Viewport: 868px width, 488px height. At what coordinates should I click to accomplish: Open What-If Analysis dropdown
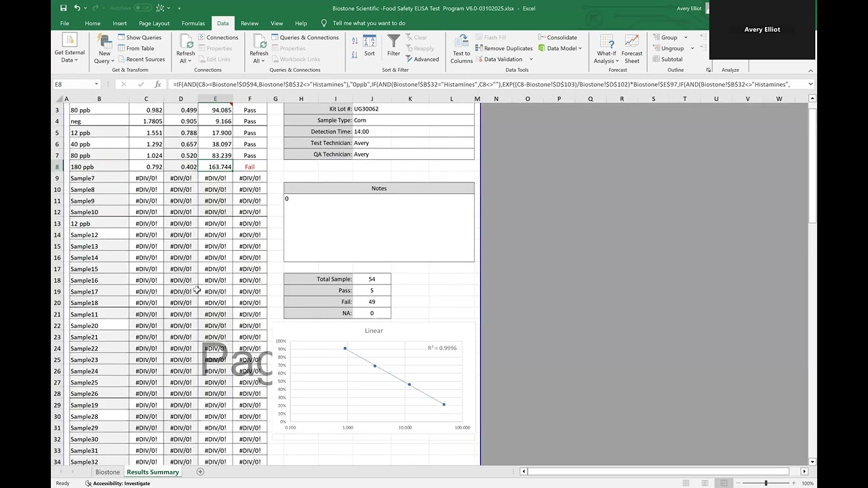coord(606,49)
